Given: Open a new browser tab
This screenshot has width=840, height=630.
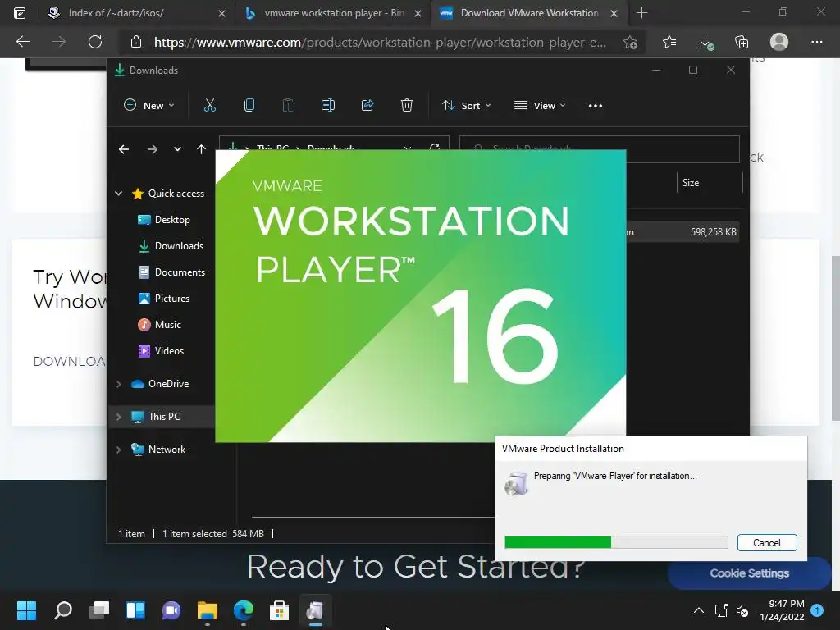Looking at the screenshot, I should [x=641, y=13].
